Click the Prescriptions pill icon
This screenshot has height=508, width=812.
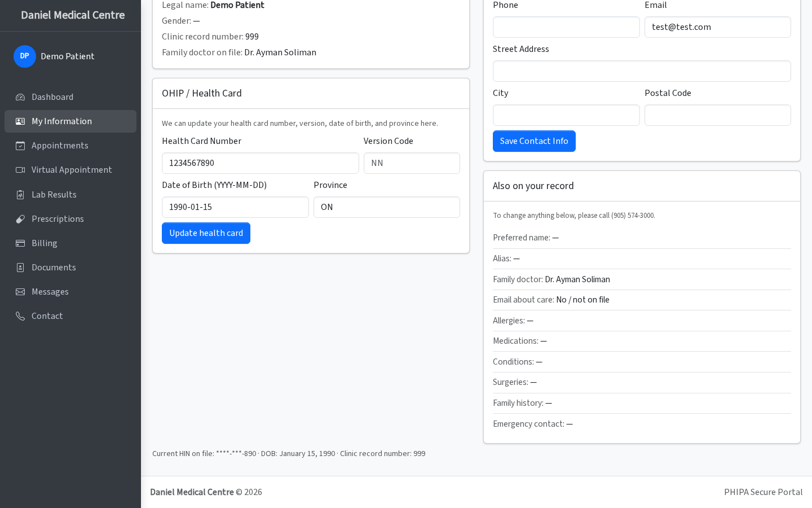pos(20,219)
